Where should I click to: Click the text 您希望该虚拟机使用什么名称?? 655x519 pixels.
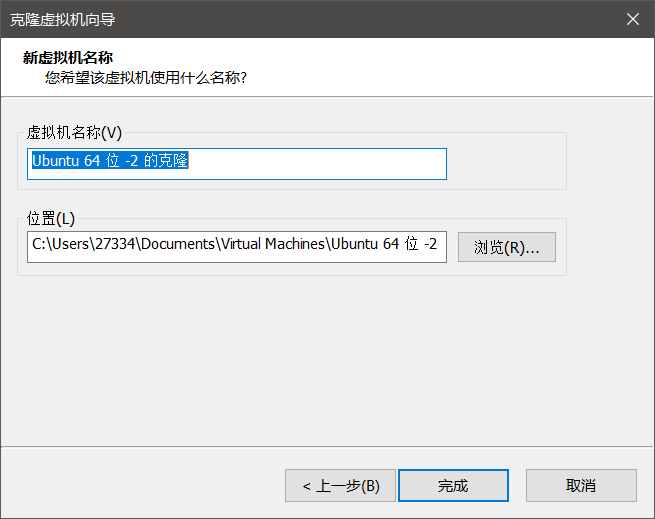coord(146,78)
